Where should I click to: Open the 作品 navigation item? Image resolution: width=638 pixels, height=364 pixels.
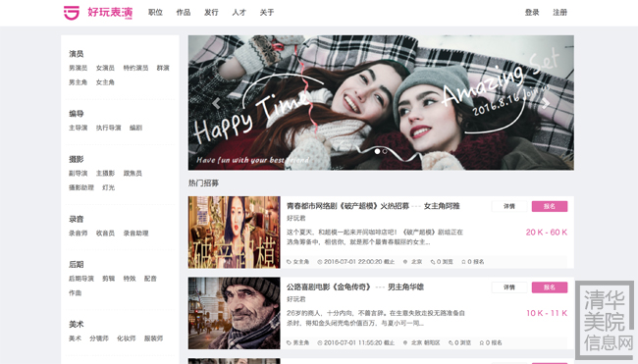coord(184,13)
